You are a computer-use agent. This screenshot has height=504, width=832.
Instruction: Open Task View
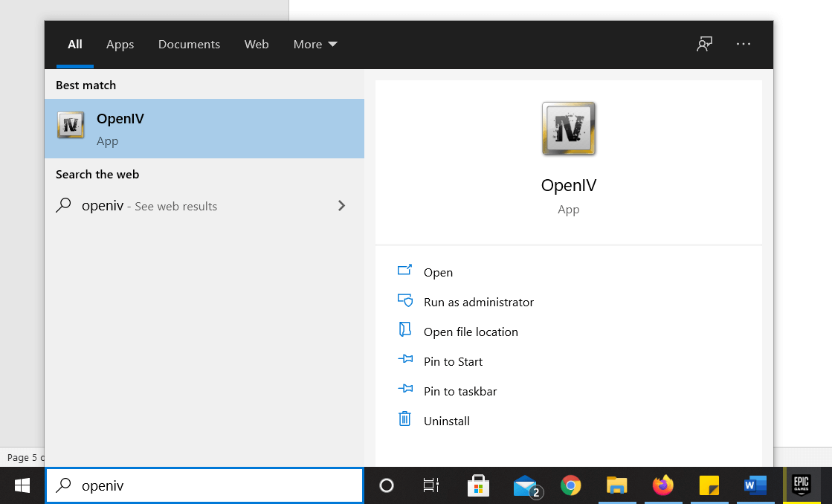(x=430, y=485)
